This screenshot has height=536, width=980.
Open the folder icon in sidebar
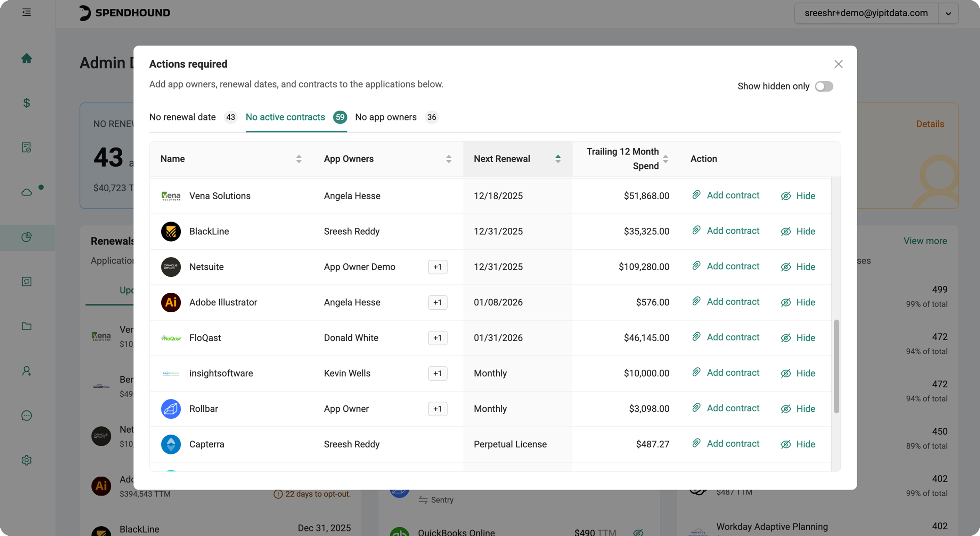coord(26,326)
